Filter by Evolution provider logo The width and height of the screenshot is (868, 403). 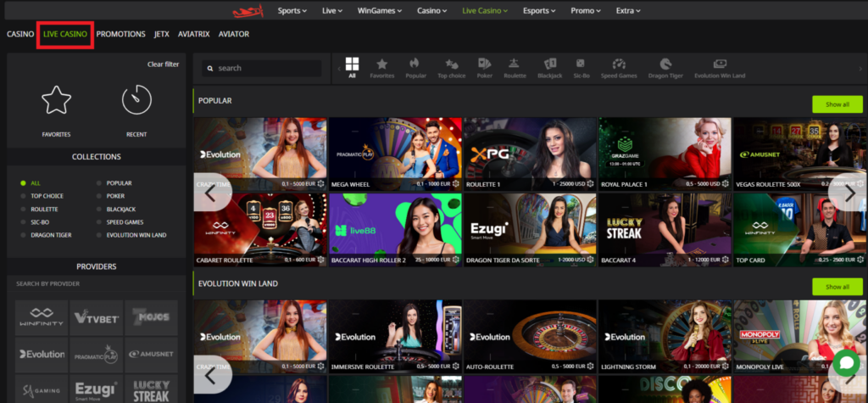[x=42, y=355]
